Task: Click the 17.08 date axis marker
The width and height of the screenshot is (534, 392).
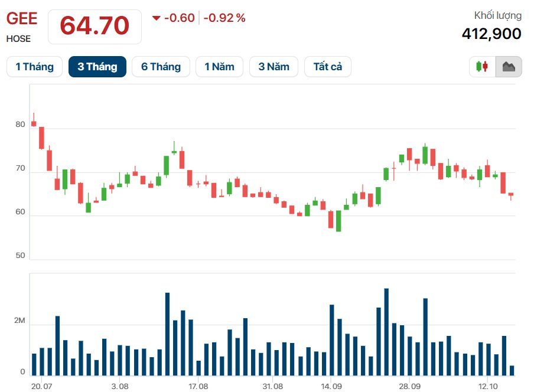Action: [198, 386]
